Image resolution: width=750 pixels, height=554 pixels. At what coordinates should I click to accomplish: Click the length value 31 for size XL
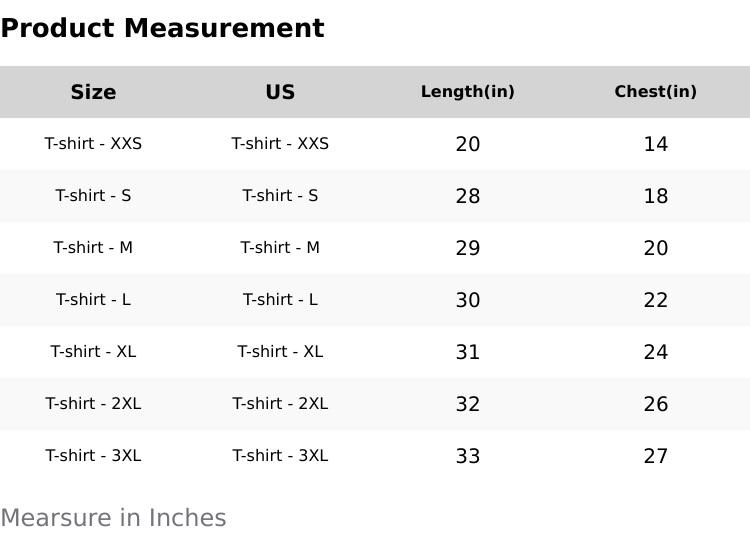coord(467,352)
